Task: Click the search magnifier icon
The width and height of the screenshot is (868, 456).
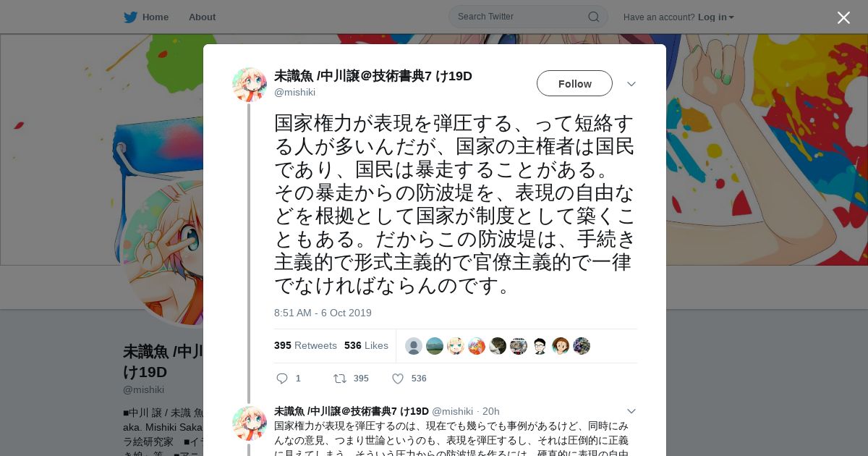Action: pyautogui.click(x=593, y=17)
